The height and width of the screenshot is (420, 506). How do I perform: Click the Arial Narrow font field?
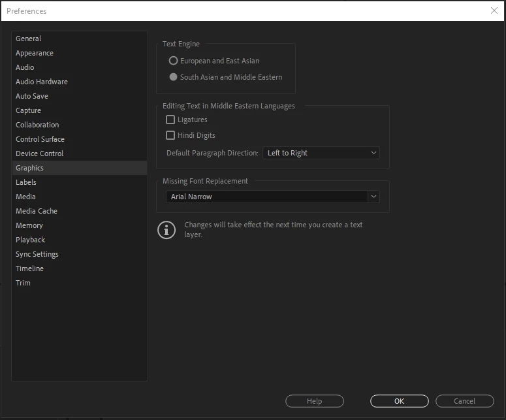coord(267,196)
